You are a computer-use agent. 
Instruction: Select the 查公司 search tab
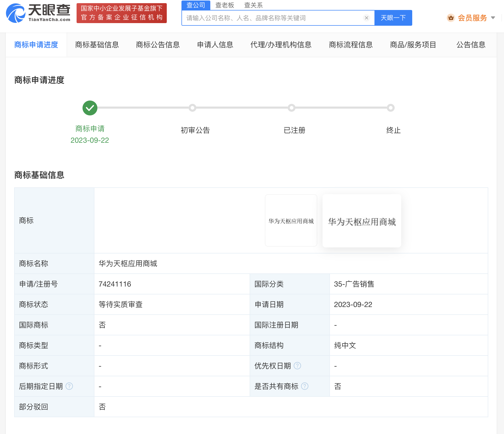click(196, 5)
